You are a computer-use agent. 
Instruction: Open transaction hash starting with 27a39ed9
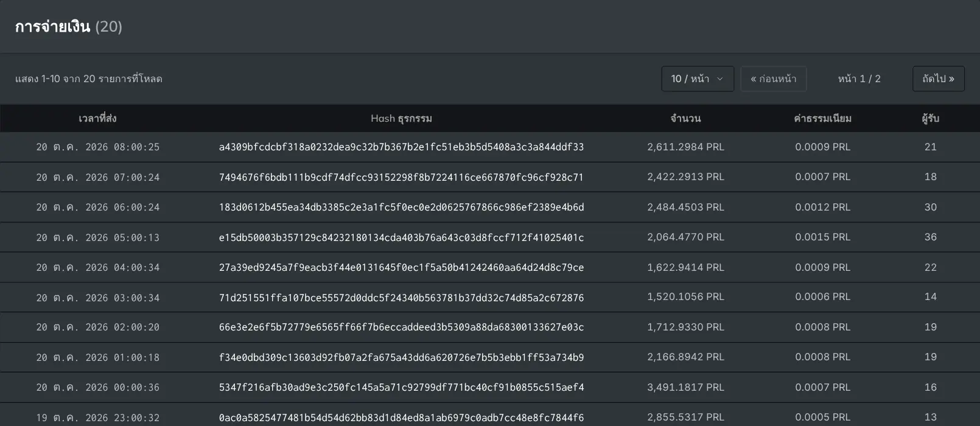[402, 267]
